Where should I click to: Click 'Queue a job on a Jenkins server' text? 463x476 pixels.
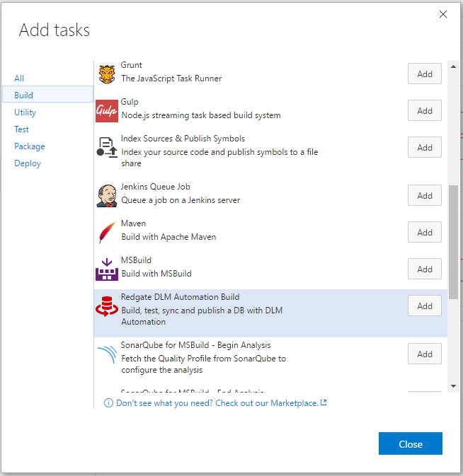181,200
